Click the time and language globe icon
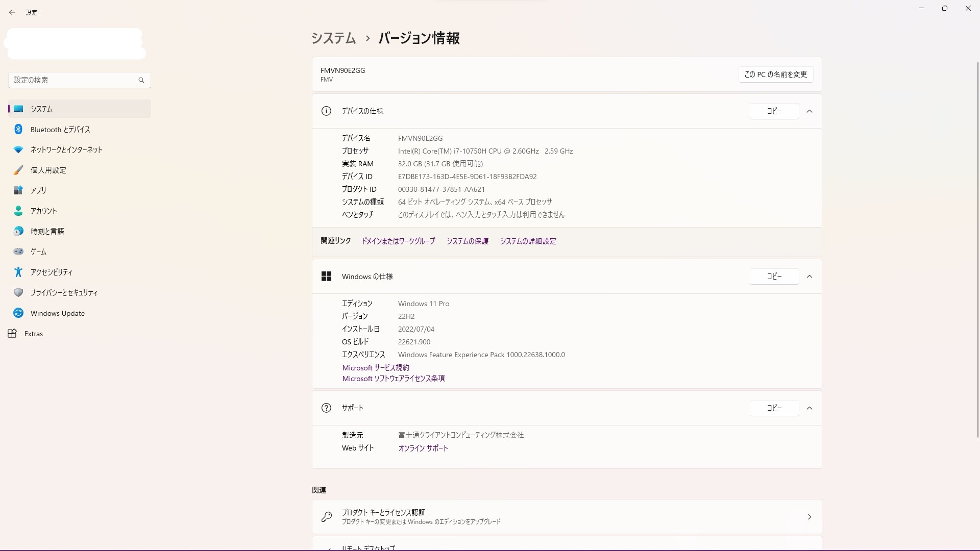 (18, 231)
